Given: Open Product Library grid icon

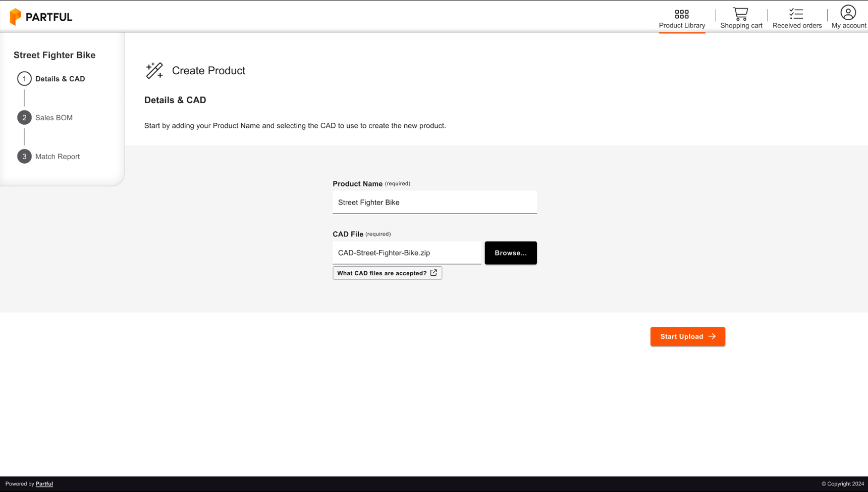Looking at the screenshot, I should pos(682,14).
